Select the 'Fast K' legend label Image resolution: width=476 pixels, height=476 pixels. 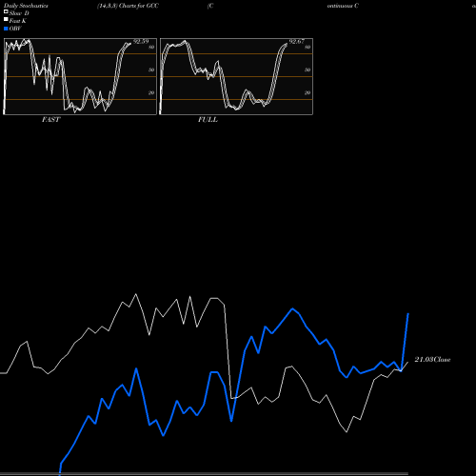18,21
